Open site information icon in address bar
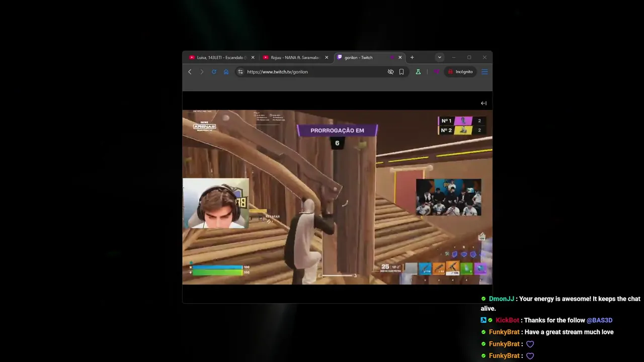Screen dimensions: 644x362 (x=240, y=72)
